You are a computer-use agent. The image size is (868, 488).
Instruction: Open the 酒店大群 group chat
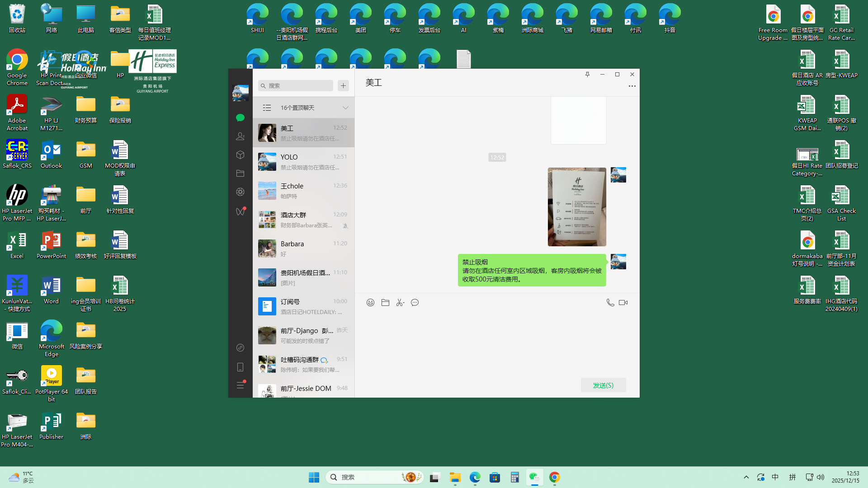tap(303, 220)
